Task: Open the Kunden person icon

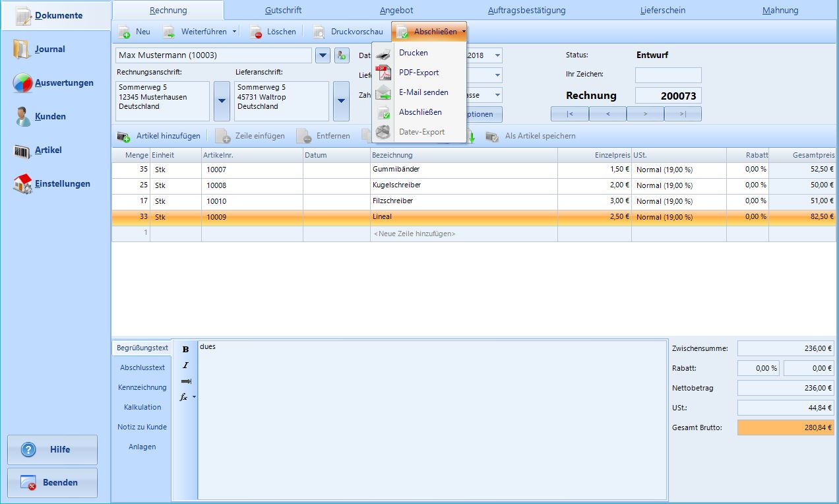Action: pos(23,117)
